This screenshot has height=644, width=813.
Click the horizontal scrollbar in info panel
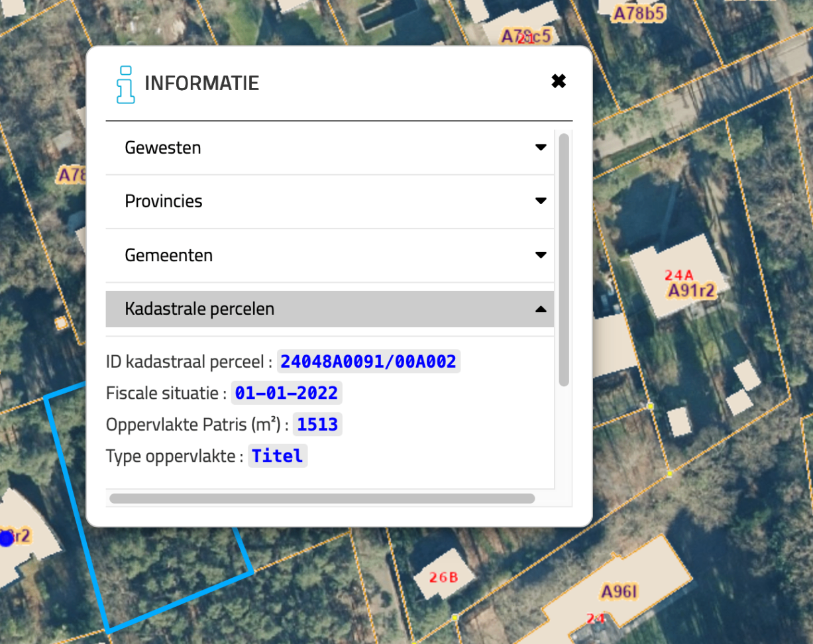(x=322, y=498)
